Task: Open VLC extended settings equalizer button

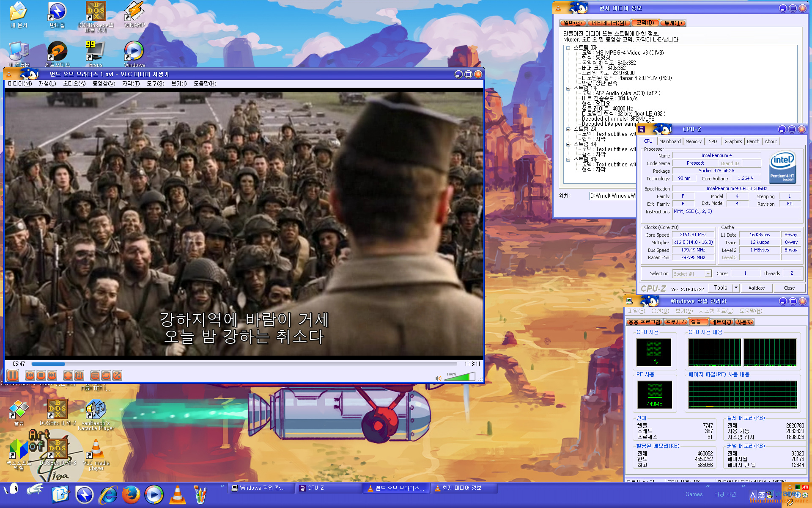Action: click(79, 375)
